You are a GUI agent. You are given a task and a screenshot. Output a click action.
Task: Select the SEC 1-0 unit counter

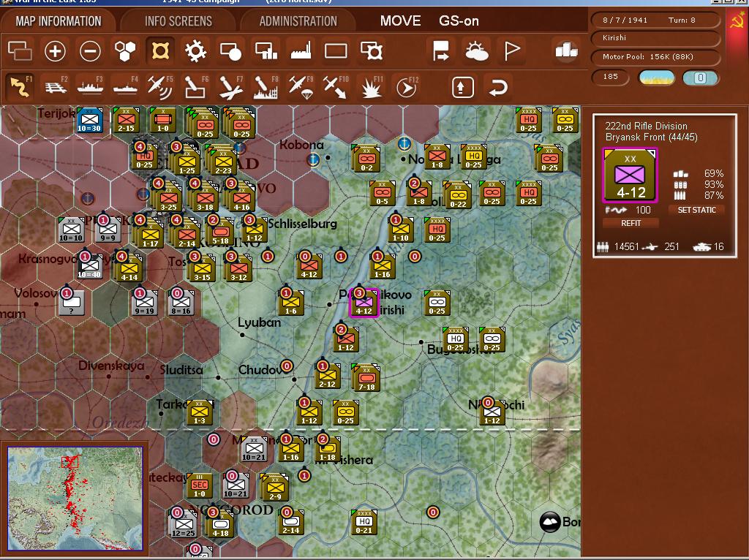coord(199,486)
